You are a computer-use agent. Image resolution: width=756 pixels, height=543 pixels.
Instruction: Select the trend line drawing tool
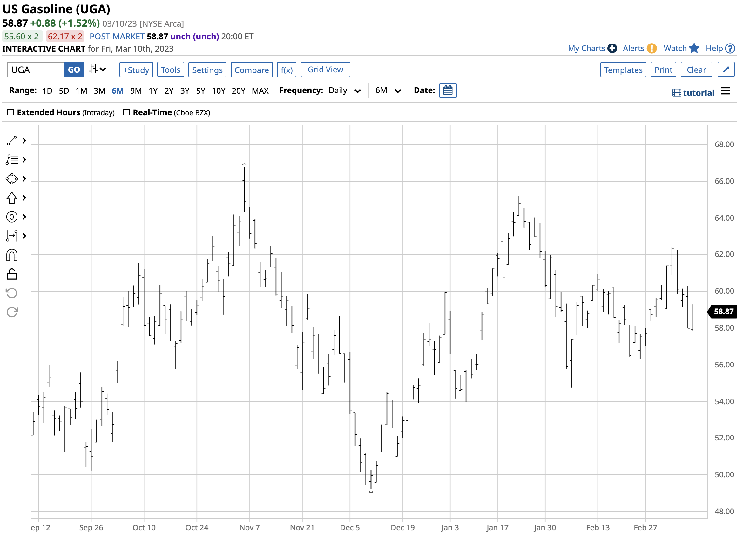tap(12, 141)
